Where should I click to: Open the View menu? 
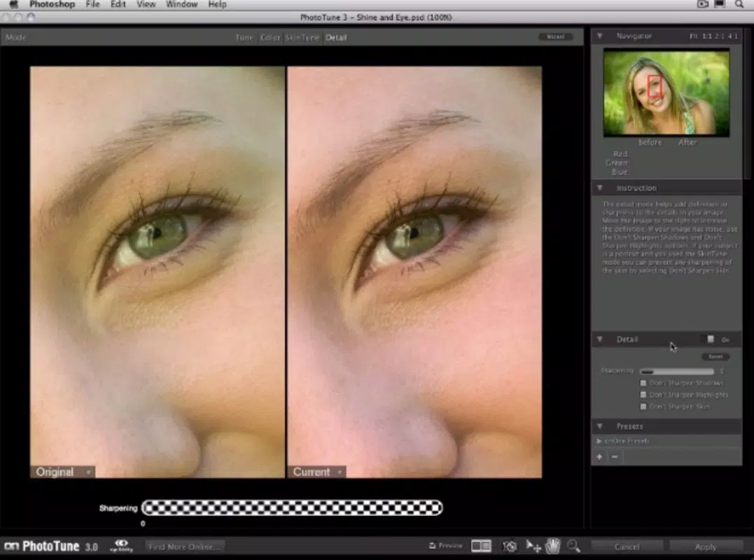tap(146, 4)
